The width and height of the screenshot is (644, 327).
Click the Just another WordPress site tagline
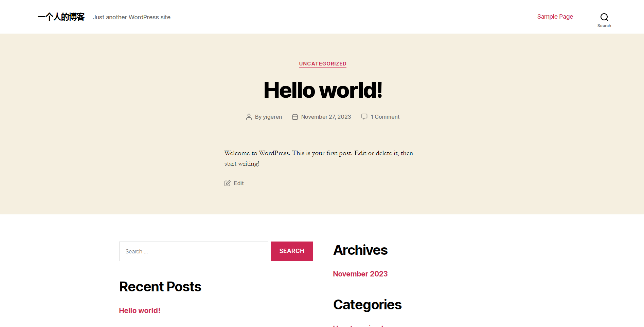point(132,17)
